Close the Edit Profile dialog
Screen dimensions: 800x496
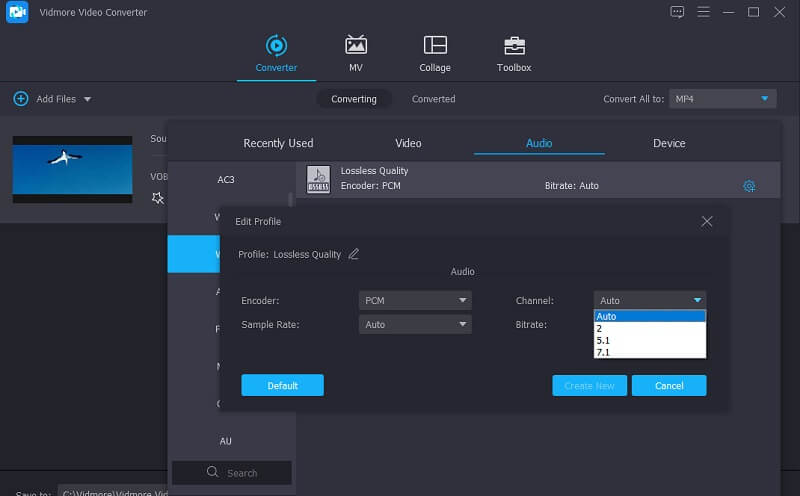707,221
